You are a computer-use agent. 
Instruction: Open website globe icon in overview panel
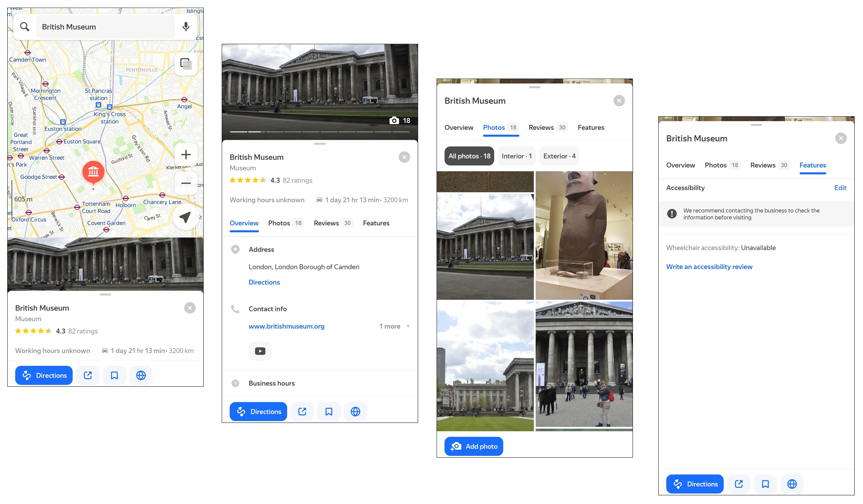pos(355,412)
